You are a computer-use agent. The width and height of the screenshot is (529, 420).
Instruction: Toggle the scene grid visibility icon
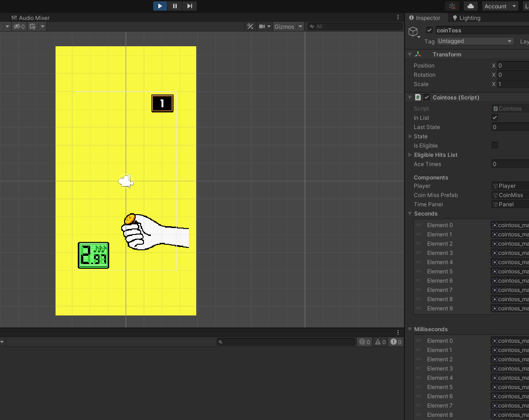click(32, 26)
